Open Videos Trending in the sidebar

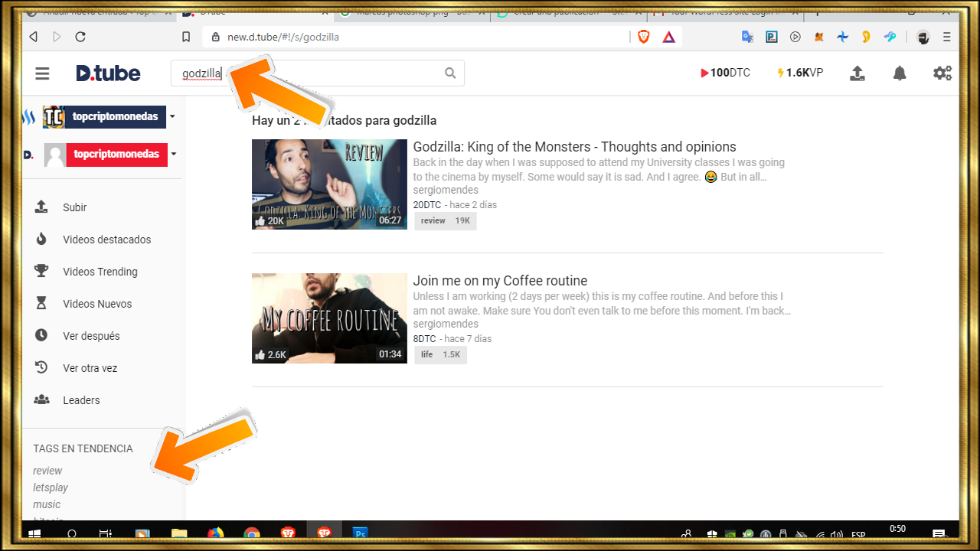[x=100, y=272]
